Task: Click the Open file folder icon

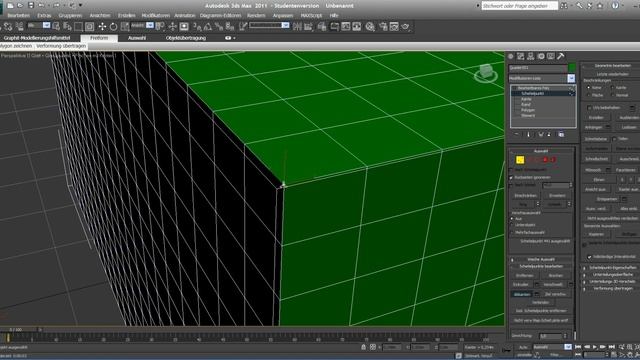Action: (x=20, y=5)
